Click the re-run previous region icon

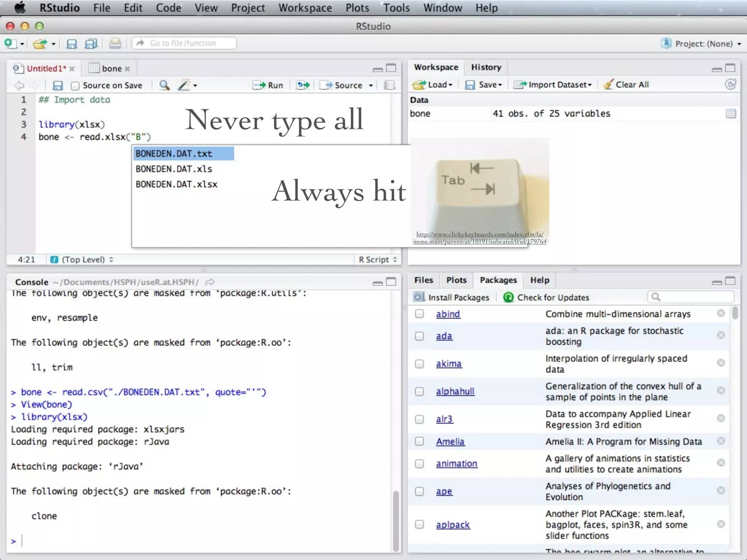click(303, 85)
